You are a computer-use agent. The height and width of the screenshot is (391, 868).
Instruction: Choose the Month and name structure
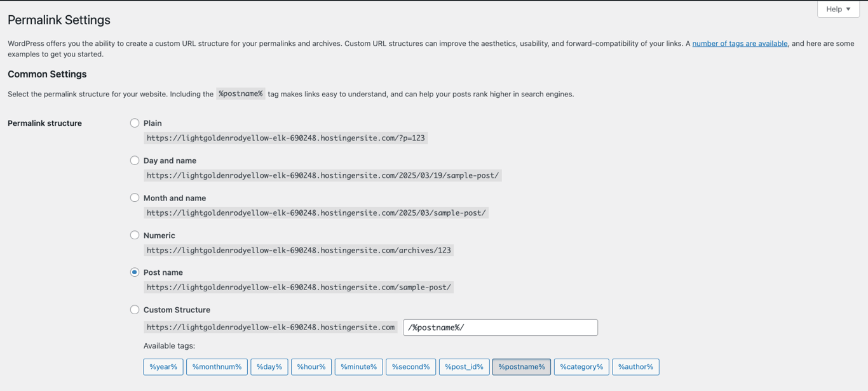pos(135,197)
